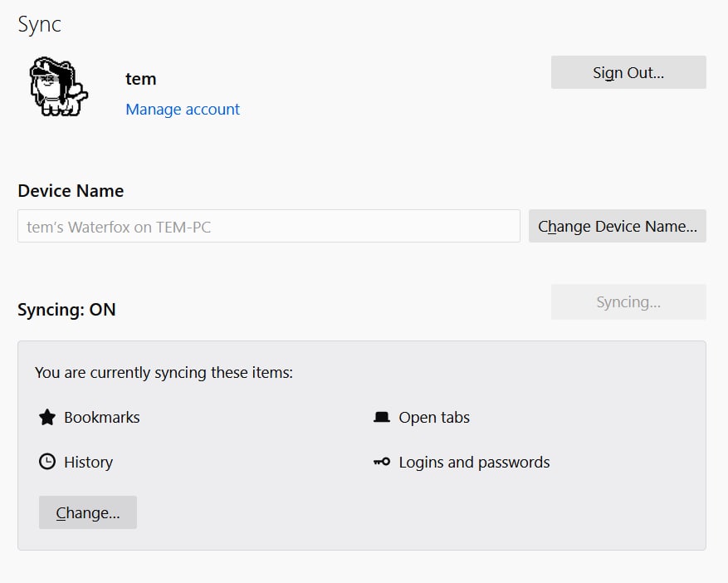
Task: Click the Open tabs icon
Action: click(382, 417)
